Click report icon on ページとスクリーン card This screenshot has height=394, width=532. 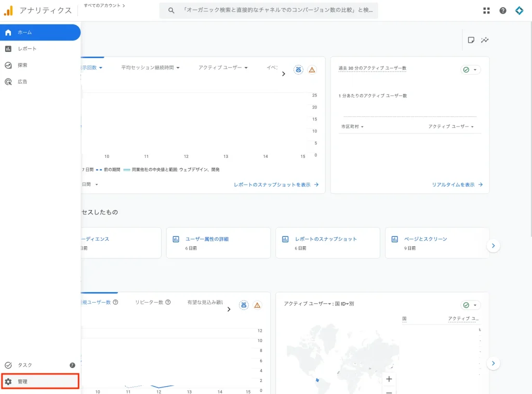click(x=395, y=239)
